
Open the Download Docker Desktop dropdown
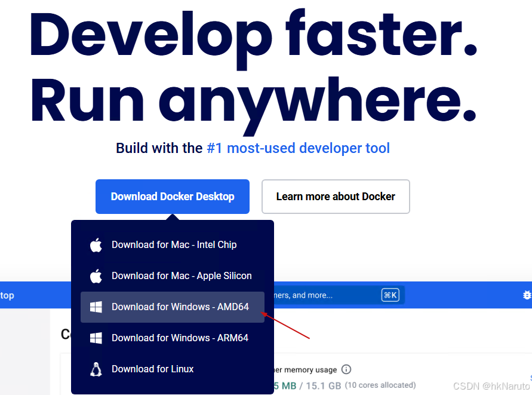tap(173, 196)
